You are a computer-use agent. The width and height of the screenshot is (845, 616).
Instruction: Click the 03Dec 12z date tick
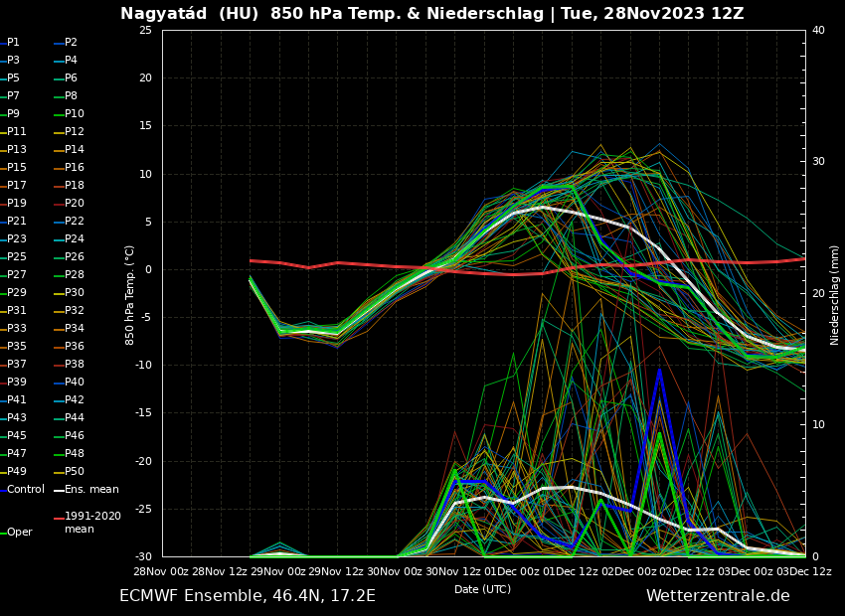pos(803,572)
